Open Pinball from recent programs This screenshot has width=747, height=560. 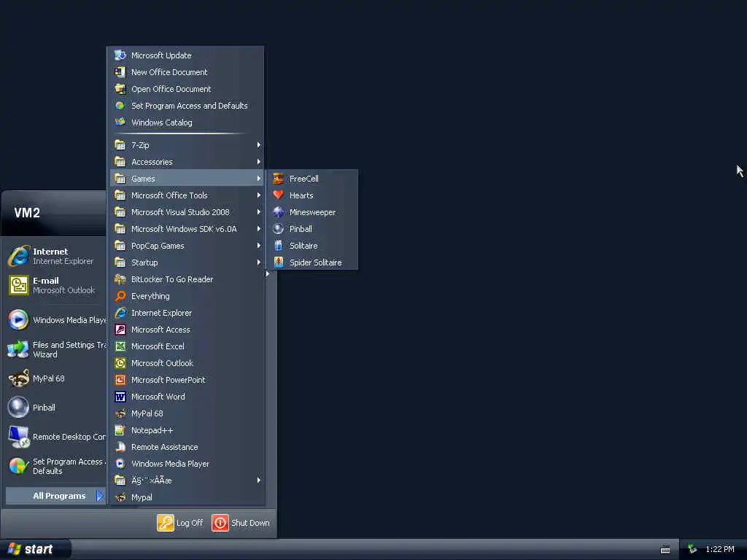[55, 408]
